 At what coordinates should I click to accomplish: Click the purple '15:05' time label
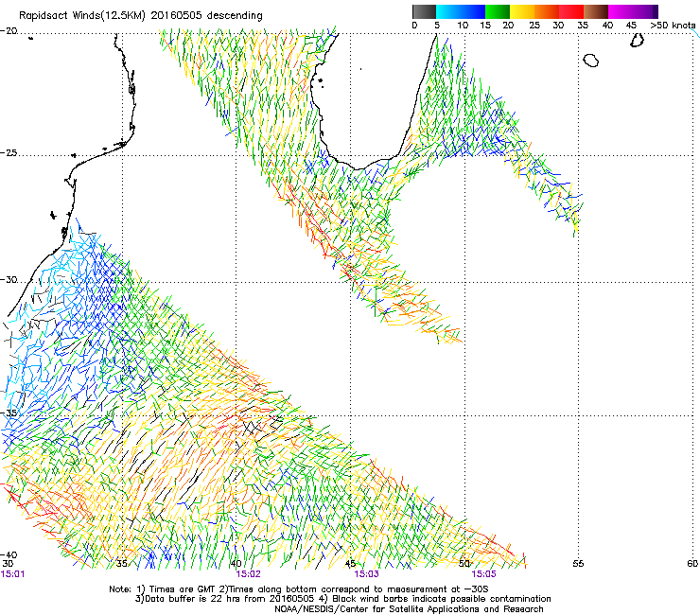[x=484, y=573]
